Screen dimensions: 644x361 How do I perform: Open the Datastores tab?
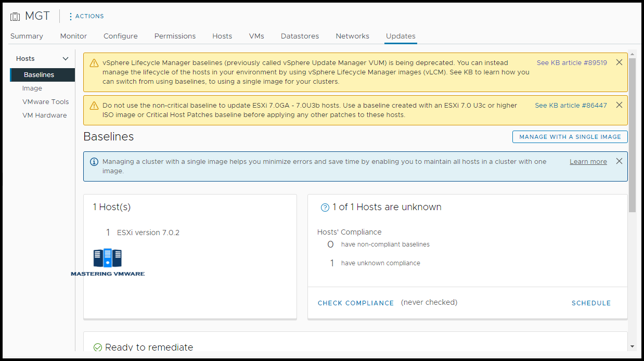(300, 36)
